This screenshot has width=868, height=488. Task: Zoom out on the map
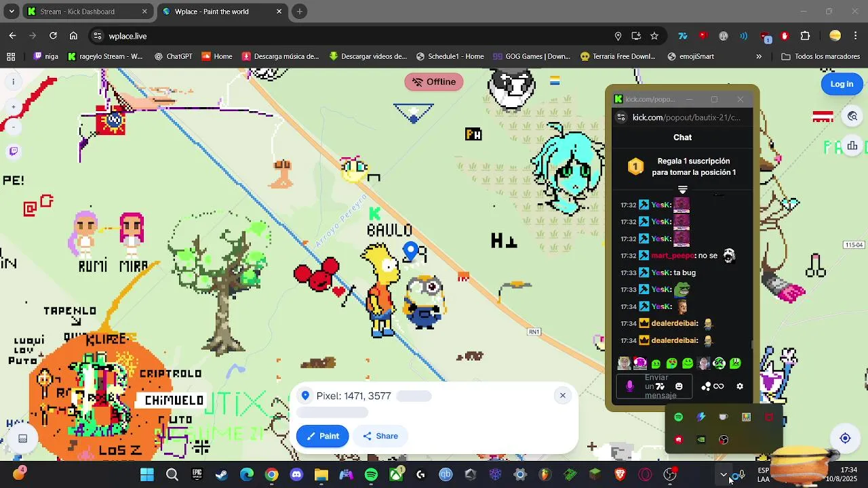[13, 127]
